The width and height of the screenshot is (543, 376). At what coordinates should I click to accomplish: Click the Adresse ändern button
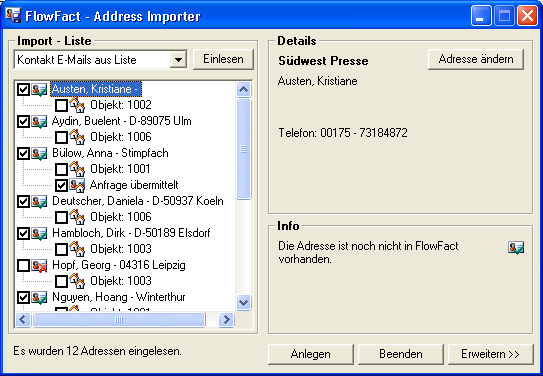point(476,59)
